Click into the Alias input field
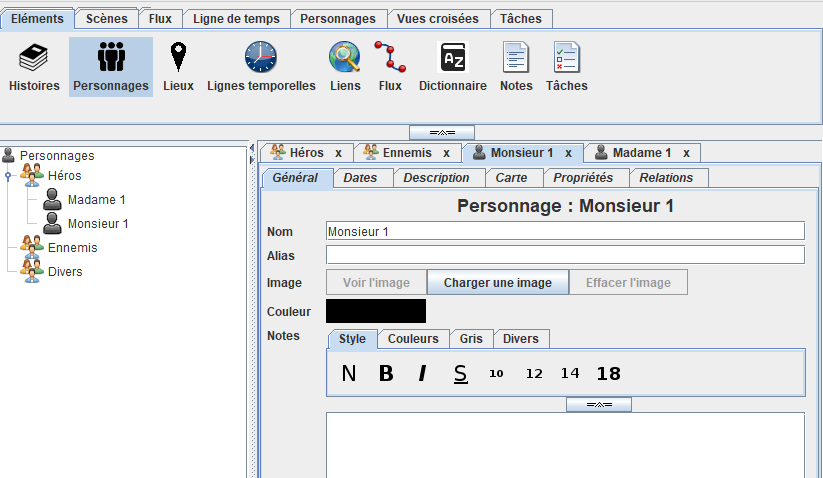The image size is (823, 478). click(x=565, y=256)
